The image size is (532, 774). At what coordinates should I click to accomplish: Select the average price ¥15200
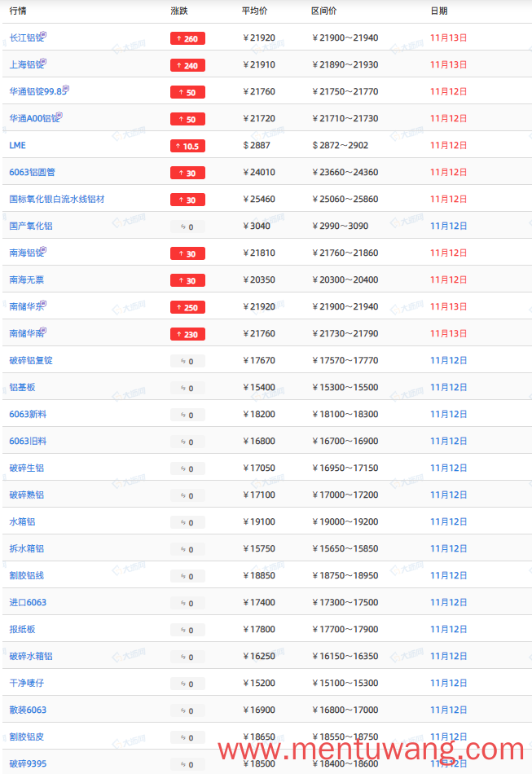point(258,684)
